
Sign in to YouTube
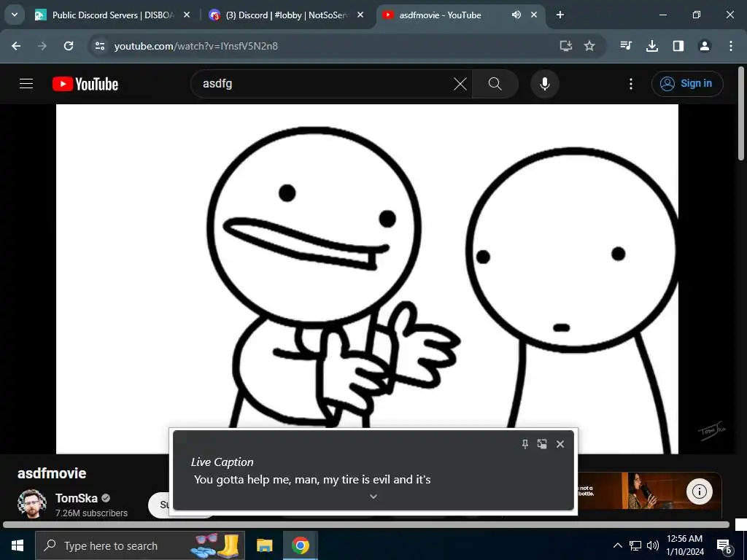click(687, 84)
